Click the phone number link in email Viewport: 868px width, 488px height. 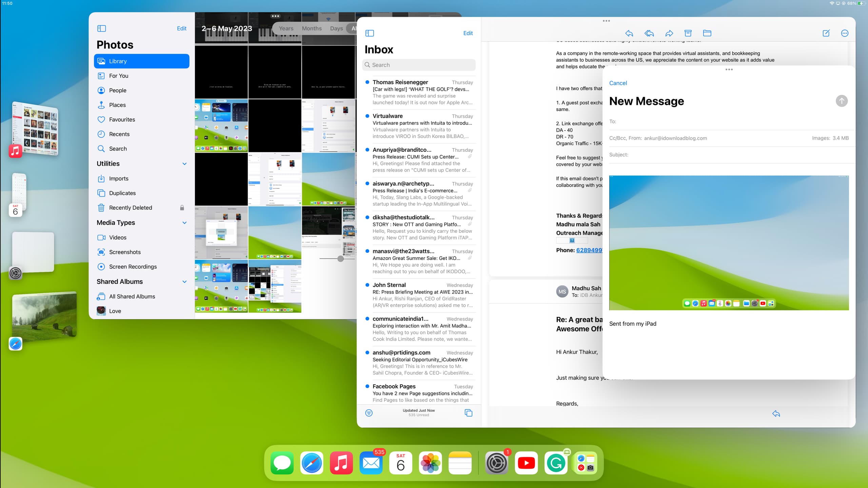click(x=589, y=250)
